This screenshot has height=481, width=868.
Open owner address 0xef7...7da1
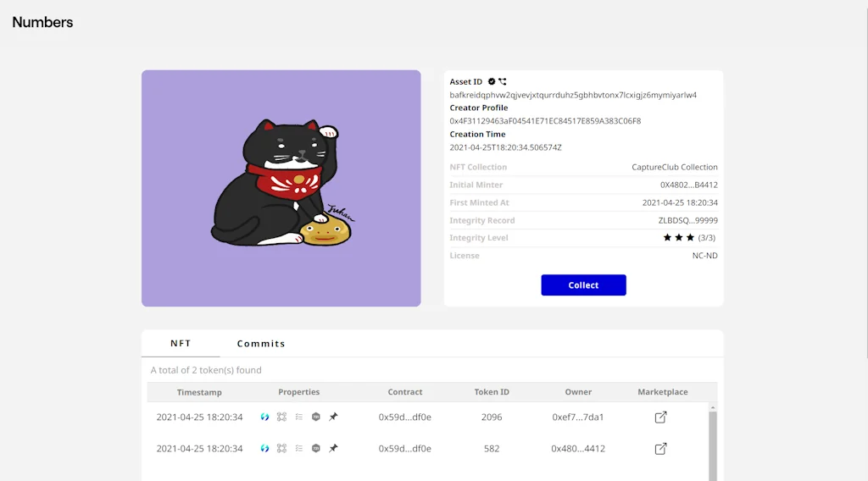pos(578,417)
